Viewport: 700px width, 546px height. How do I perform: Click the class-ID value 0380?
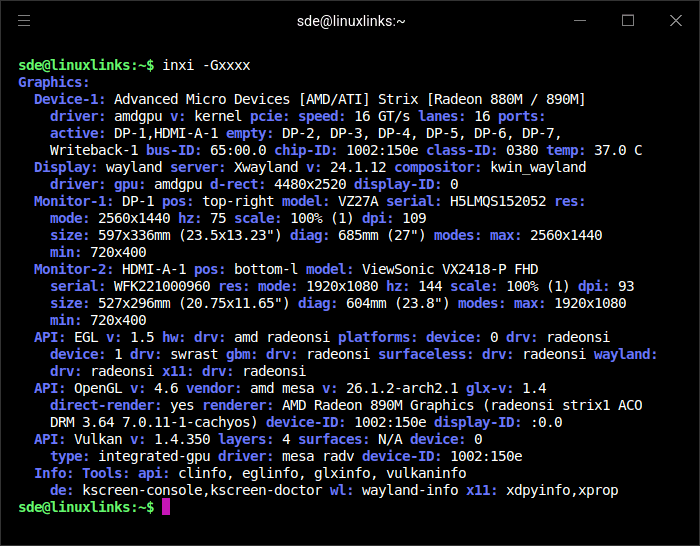coord(522,150)
